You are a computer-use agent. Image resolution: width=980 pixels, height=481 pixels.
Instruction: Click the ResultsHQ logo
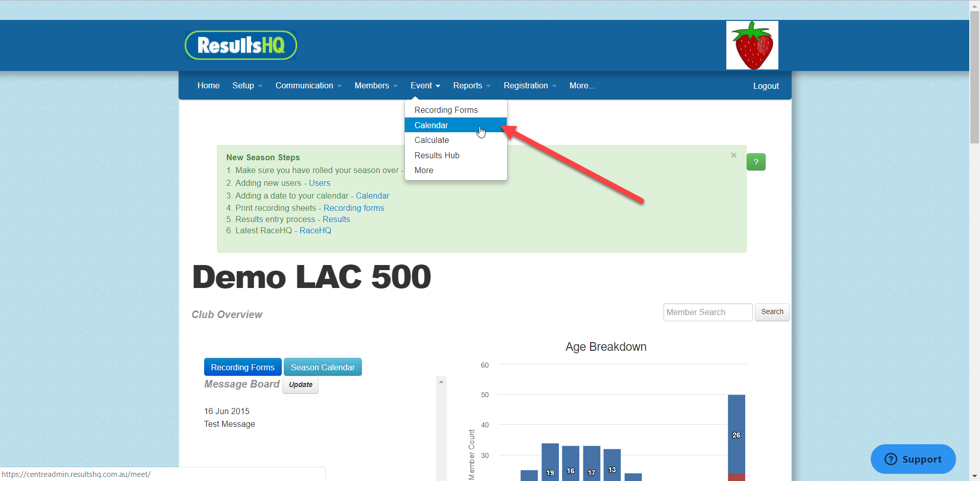coord(240,45)
